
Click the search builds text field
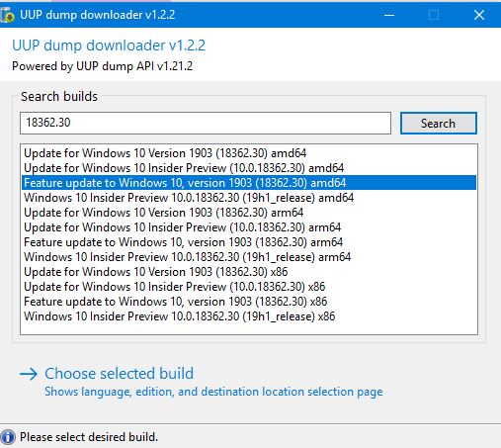(206, 123)
